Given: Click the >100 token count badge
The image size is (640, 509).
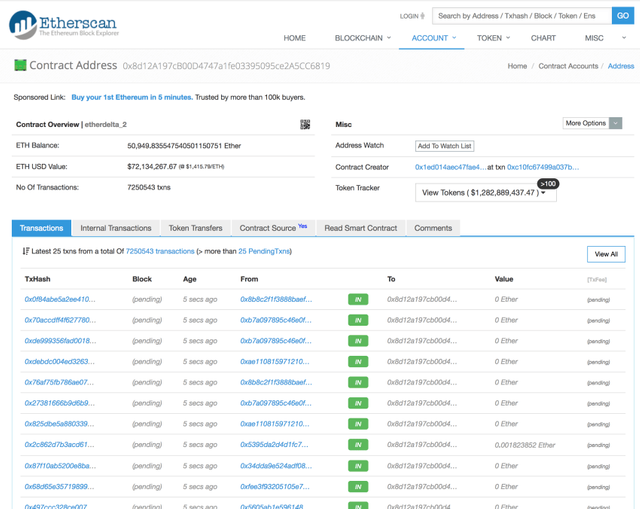Looking at the screenshot, I should coord(547,184).
